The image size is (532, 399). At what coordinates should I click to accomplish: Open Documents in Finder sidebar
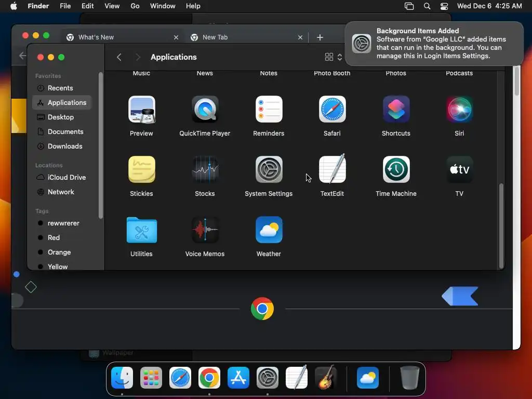point(62,131)
